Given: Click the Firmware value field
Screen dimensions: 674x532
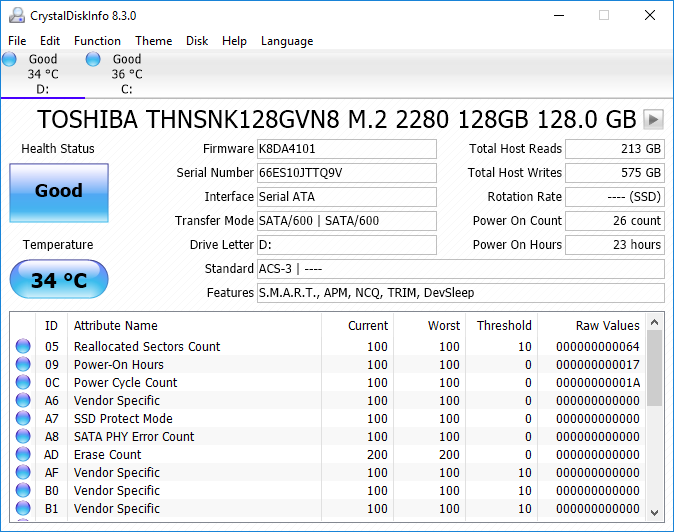Looking at the screenshot, I should 346,149.
